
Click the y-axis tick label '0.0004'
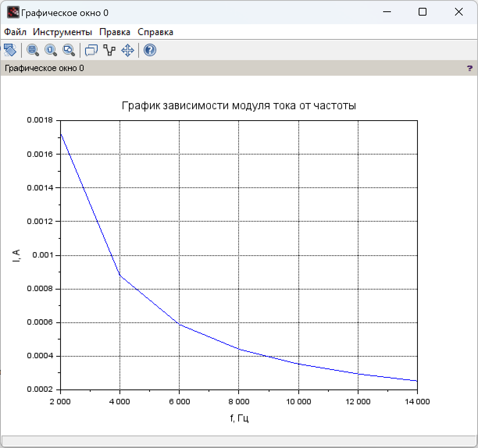tap(40, 356)
